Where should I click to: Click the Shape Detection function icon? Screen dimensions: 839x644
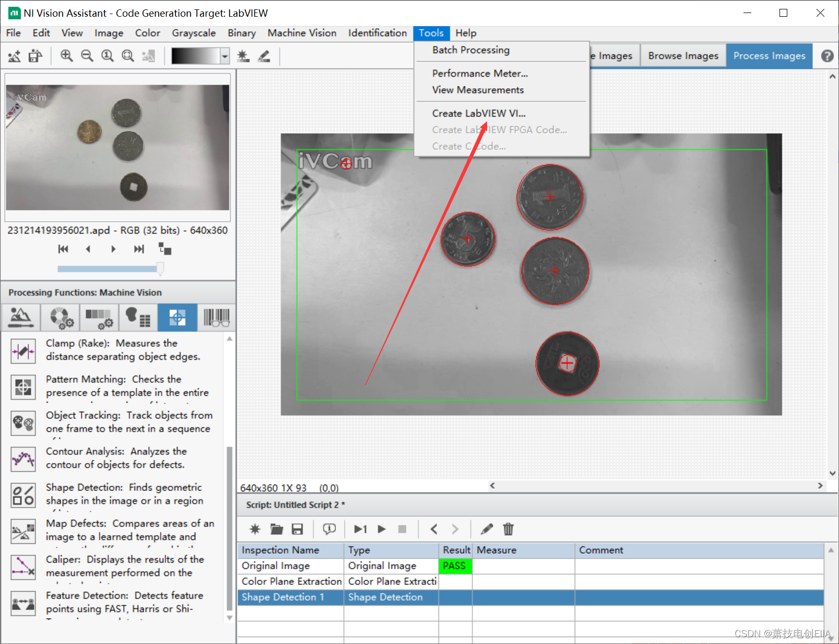coord(23,495)
